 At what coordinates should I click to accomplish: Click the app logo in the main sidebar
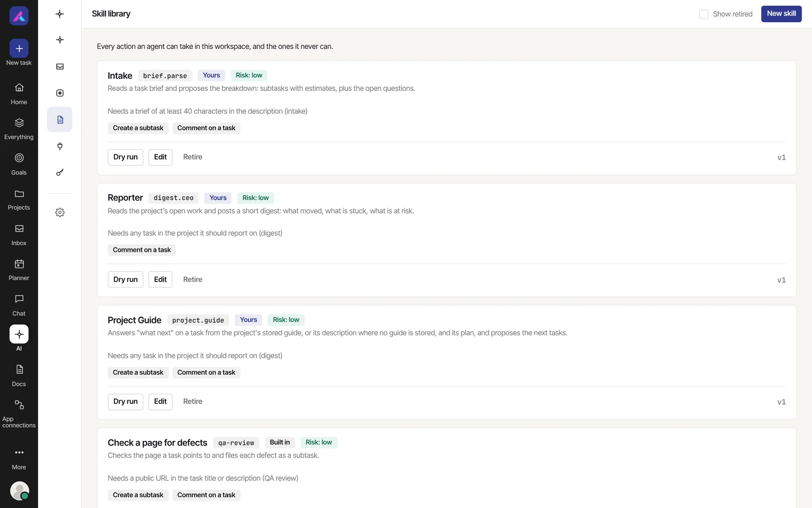19,16
